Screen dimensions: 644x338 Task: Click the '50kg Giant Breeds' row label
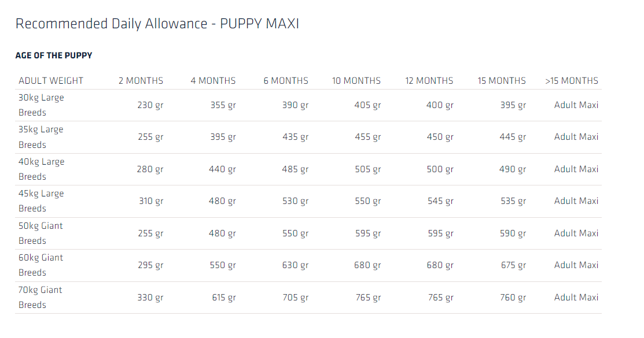tap(41, 233)
